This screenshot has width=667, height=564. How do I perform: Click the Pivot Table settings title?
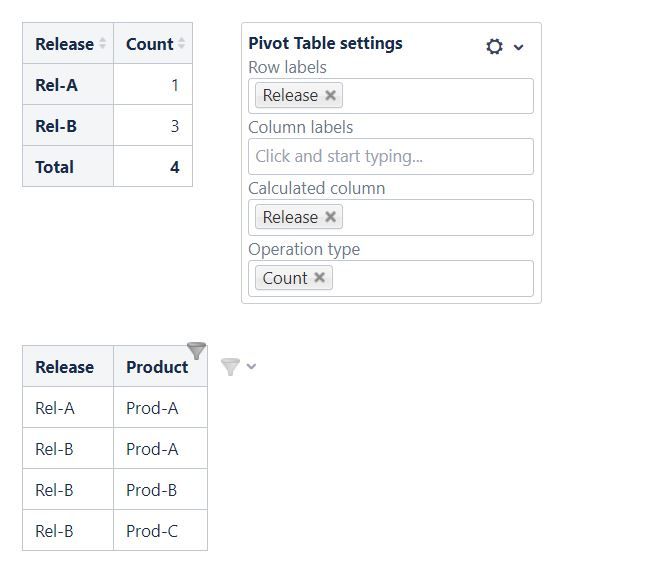click(325, 43)
